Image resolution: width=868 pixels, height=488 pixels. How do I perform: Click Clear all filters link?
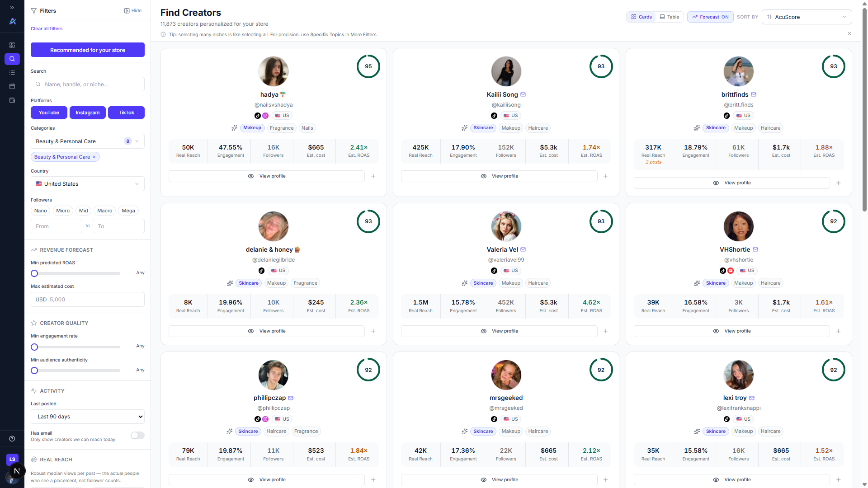(x=47, y=28)
